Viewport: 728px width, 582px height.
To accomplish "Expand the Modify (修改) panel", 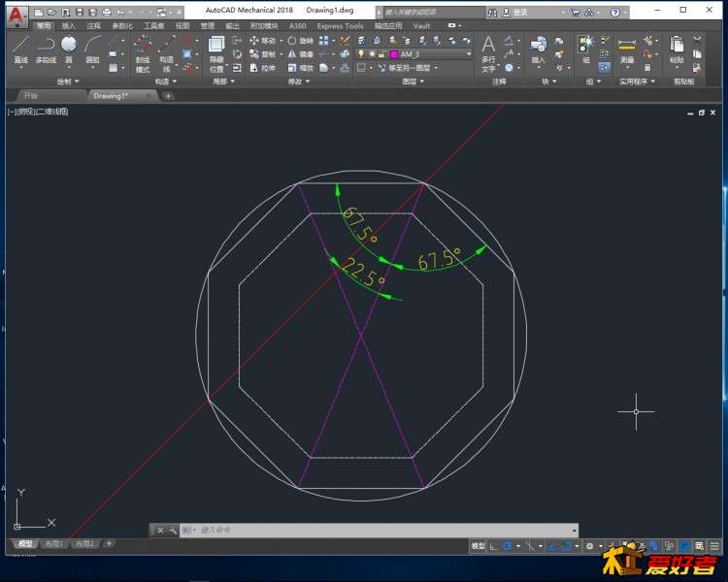I will [x=299, y=81].
